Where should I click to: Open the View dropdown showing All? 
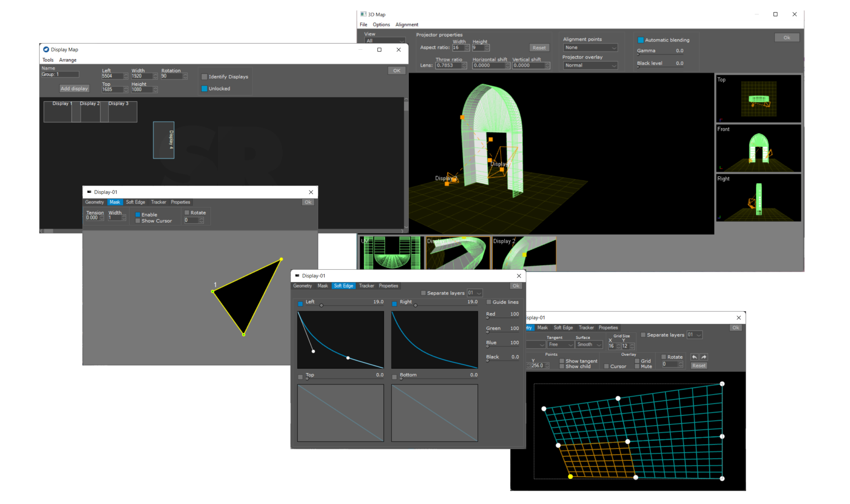tap(385, 41)
